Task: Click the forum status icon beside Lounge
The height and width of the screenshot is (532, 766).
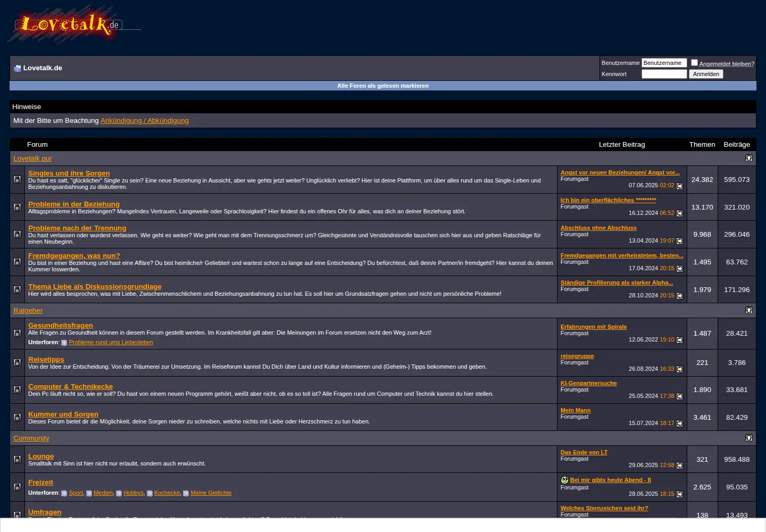Action: [17, 460]
